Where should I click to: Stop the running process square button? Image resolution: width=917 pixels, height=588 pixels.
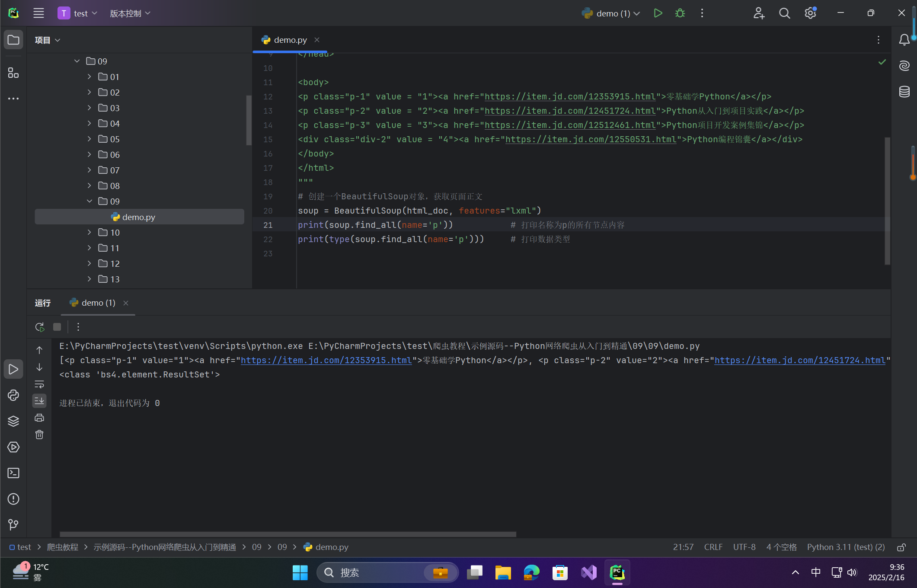pyautogui.click(x=57, y=327)
